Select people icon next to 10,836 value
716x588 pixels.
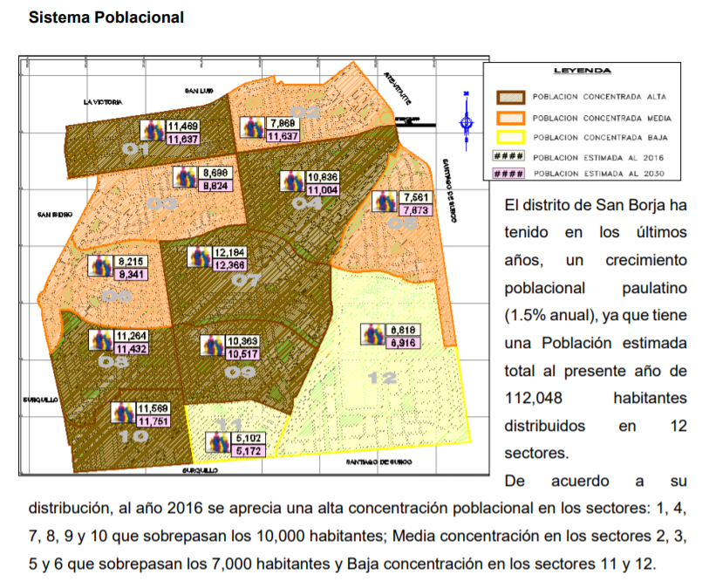292,182
